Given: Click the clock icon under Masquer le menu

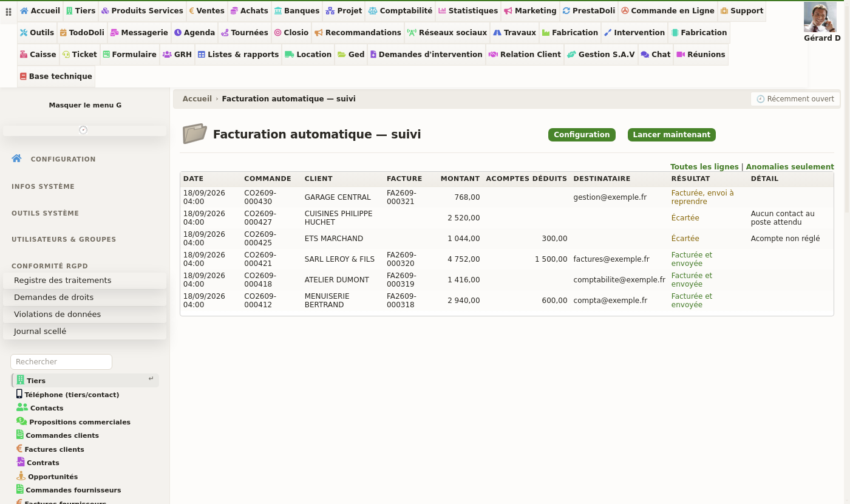Looking at the screenshot, I should [84, 130].
